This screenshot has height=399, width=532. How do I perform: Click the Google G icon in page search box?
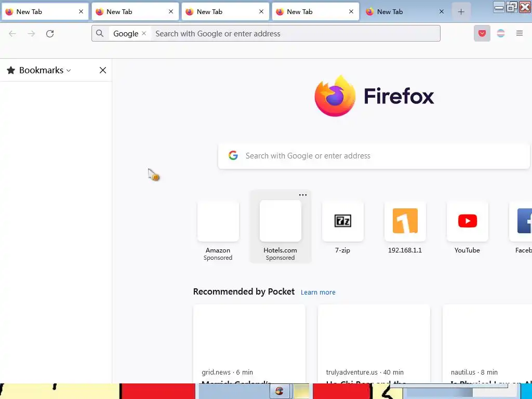tap(233, 155)
